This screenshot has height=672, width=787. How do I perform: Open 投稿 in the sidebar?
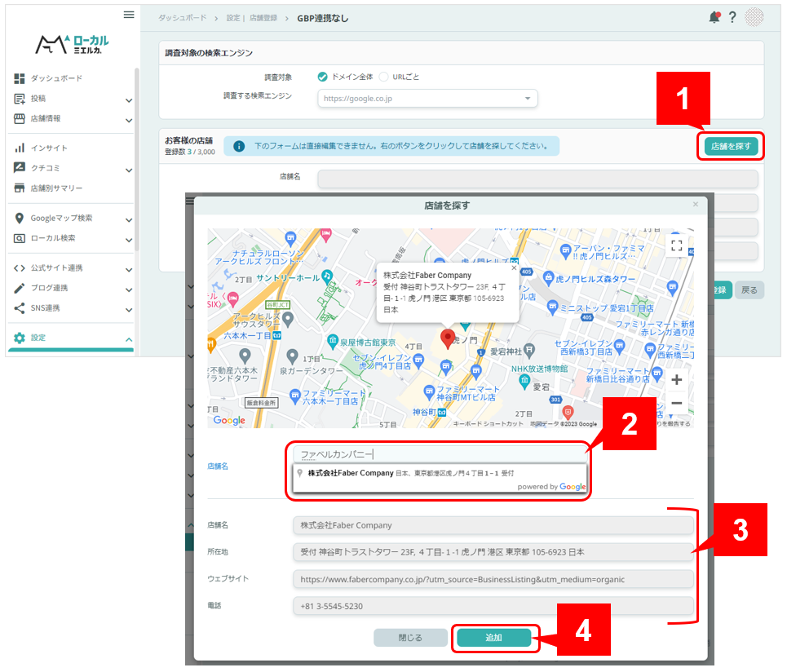[x=38, y=99]
